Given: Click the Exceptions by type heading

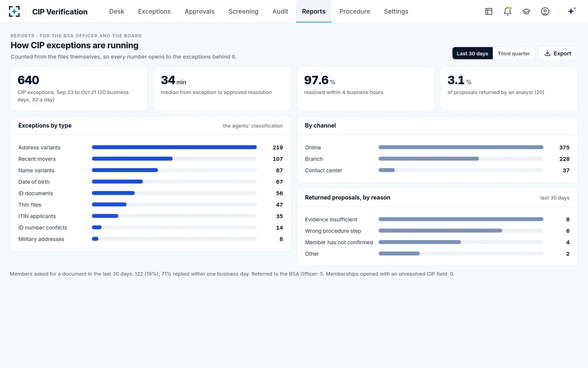Looking at the screenshot, I should click(45, 126).
